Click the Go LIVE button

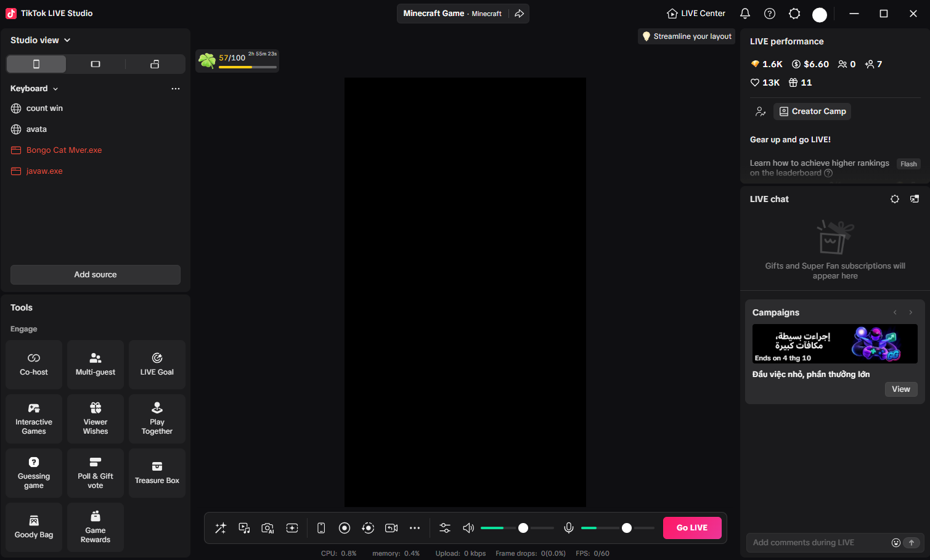coord(692,528)
